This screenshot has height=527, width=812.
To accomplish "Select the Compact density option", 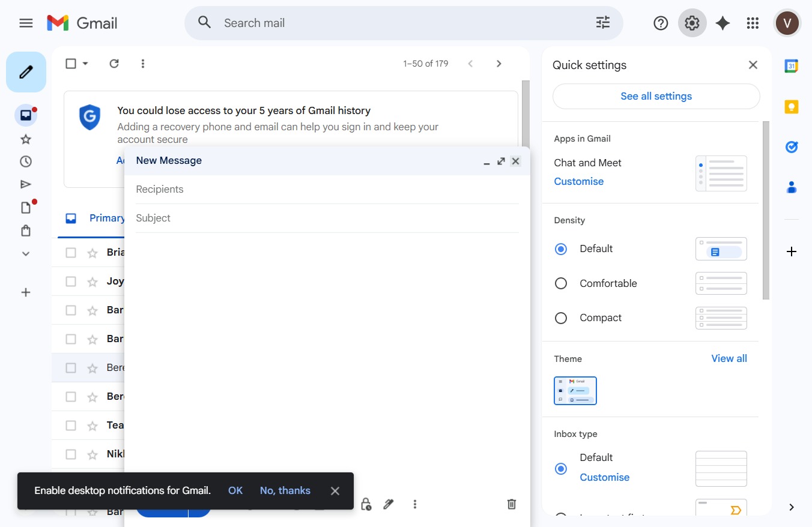I will [x=561, y=318].
